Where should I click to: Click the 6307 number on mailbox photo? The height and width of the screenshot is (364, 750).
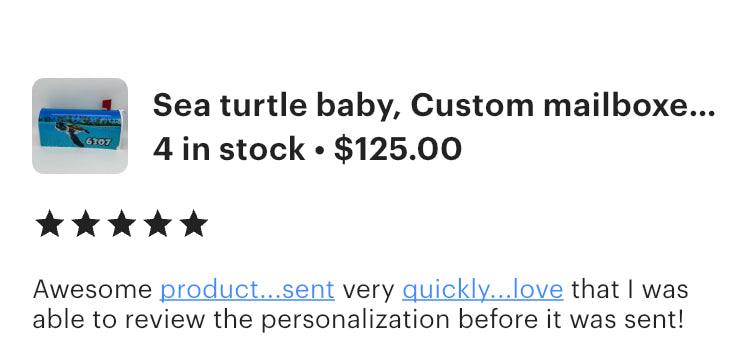98,142
